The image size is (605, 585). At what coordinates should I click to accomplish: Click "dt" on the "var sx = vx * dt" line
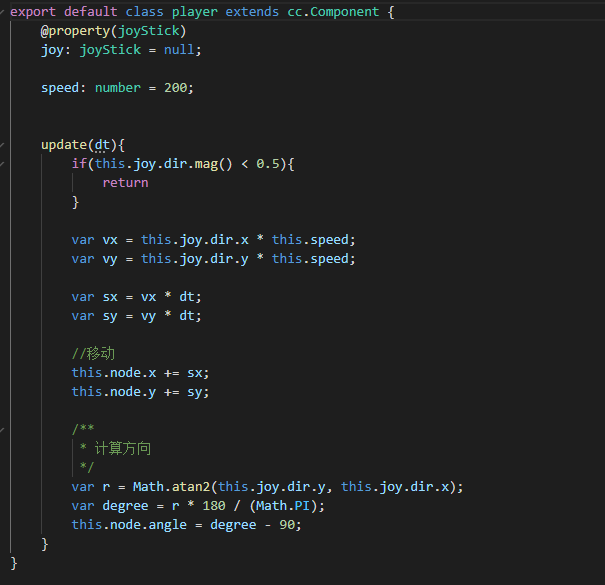click(187, 297)
